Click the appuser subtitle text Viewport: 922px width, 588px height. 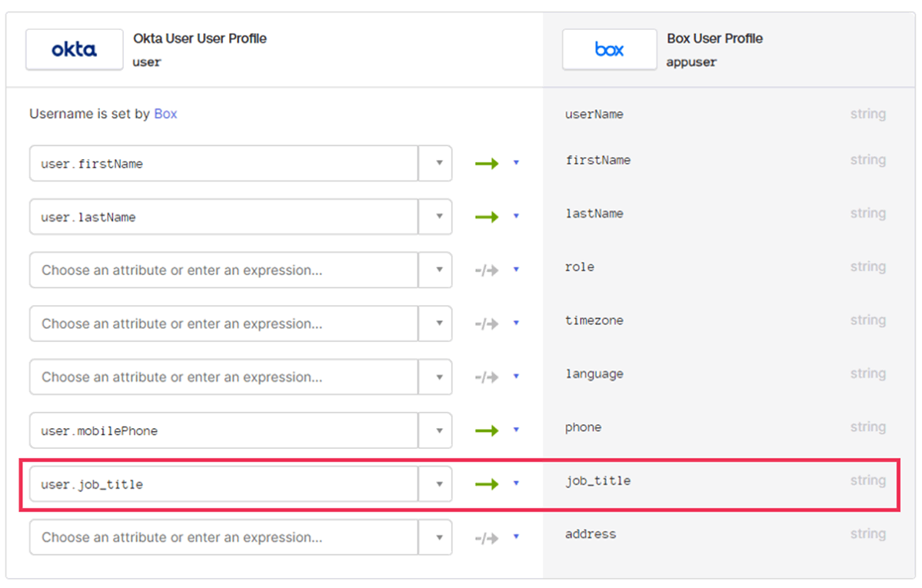(x=691, y=62)
